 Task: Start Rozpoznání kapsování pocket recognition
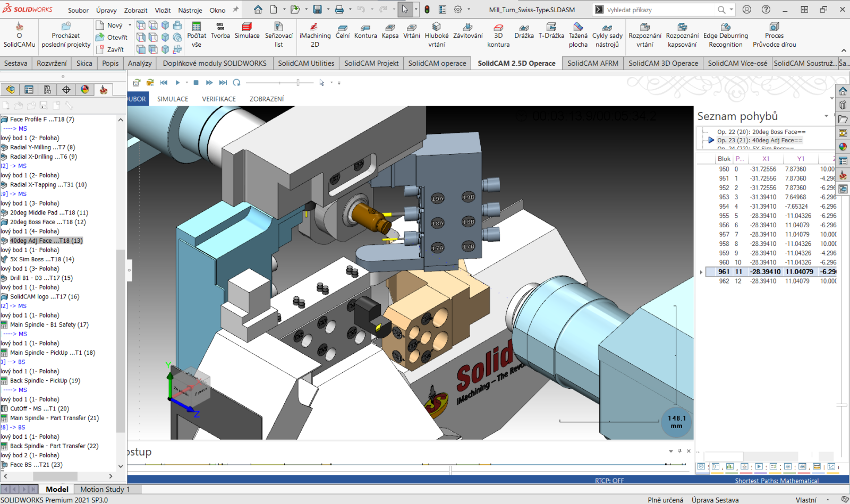pos(682,35)
